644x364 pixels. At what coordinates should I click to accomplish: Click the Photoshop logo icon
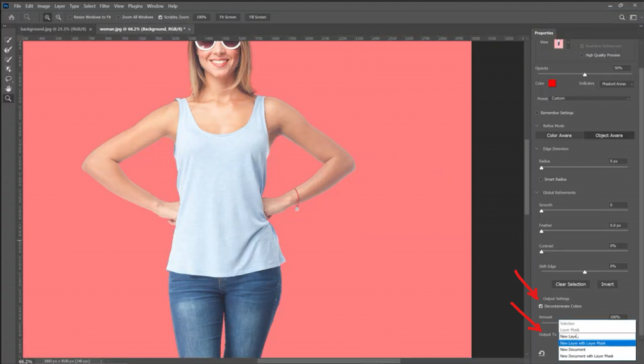pos(6,6)
